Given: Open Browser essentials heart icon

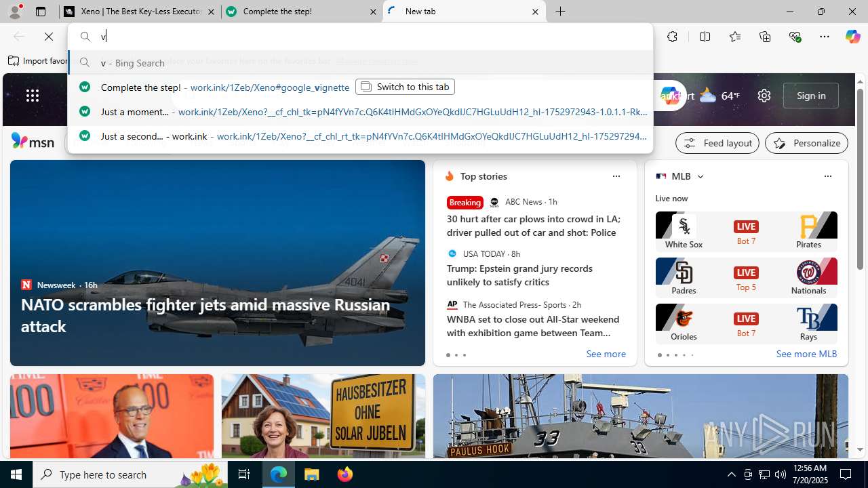Looking at the screenshot, I should click(795, 37).
